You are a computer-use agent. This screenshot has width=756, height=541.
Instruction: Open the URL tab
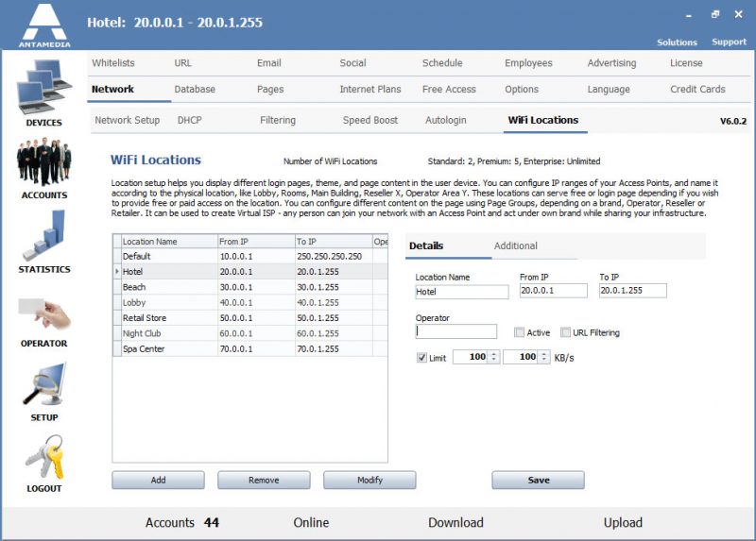click(182, 62)
